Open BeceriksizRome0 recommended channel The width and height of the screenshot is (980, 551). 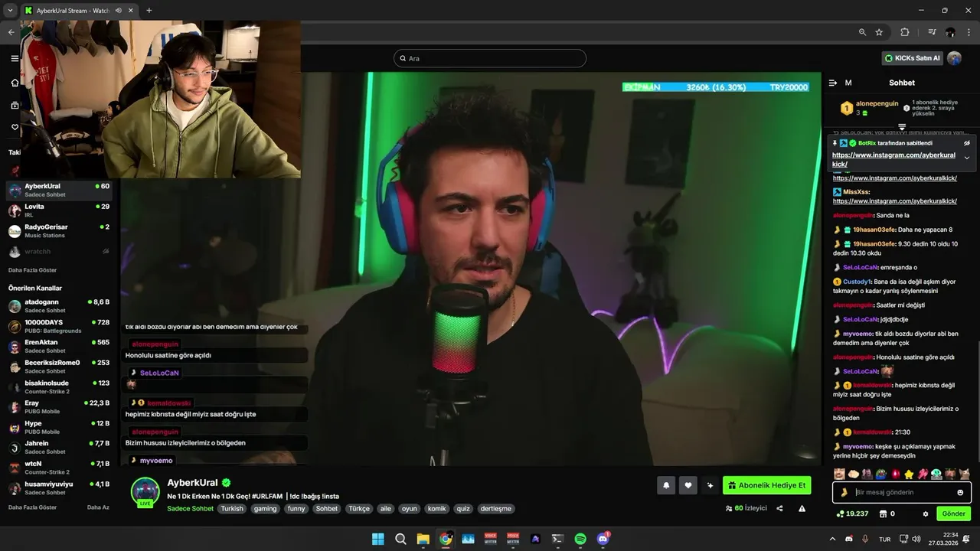(x=60, y=367)
